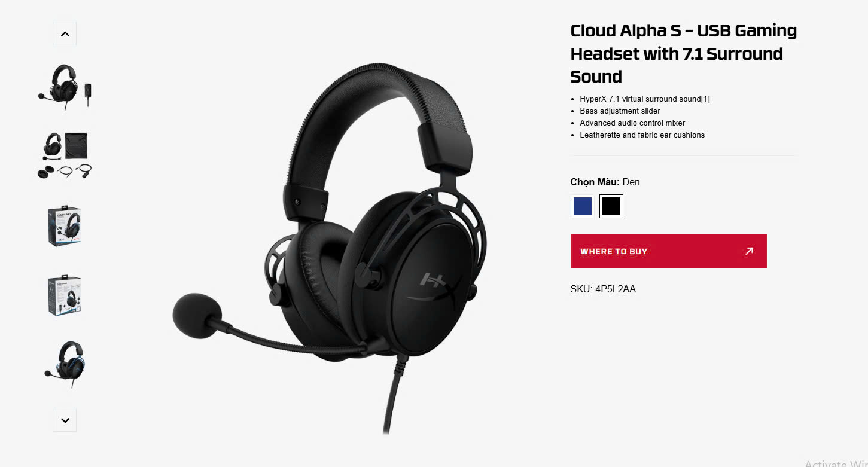Open thumbnail showing accessories and carry bag
868x467 pixels.
coord(65,155)
